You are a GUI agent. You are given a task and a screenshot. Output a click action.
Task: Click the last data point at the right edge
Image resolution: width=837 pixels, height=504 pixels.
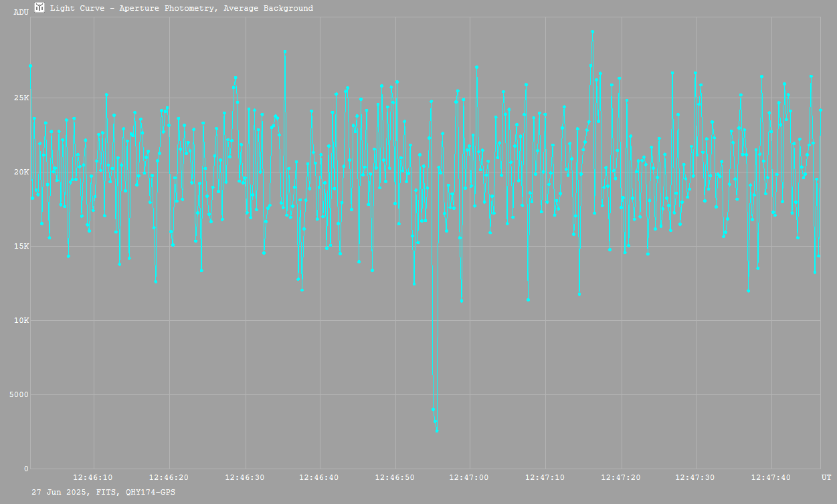820,110
